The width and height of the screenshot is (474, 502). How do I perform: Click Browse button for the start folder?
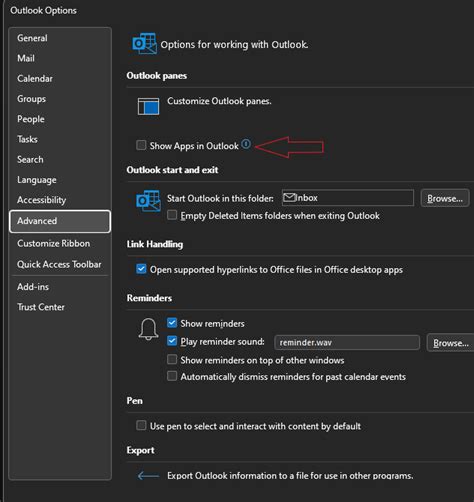(x=445, y=198)
